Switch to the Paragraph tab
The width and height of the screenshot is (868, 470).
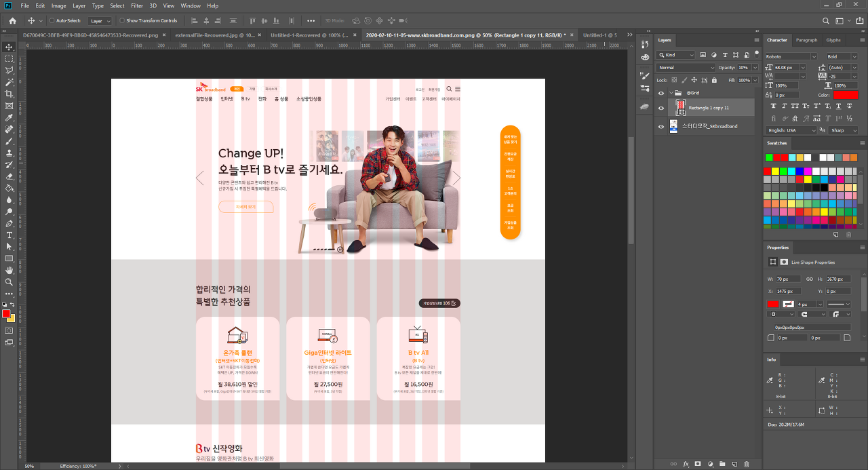tap(806, 40)
